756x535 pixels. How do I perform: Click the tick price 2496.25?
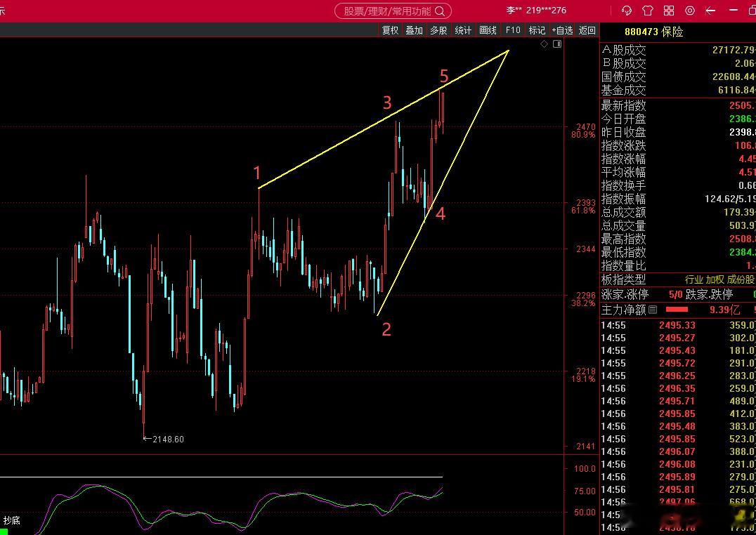[677, 376]
